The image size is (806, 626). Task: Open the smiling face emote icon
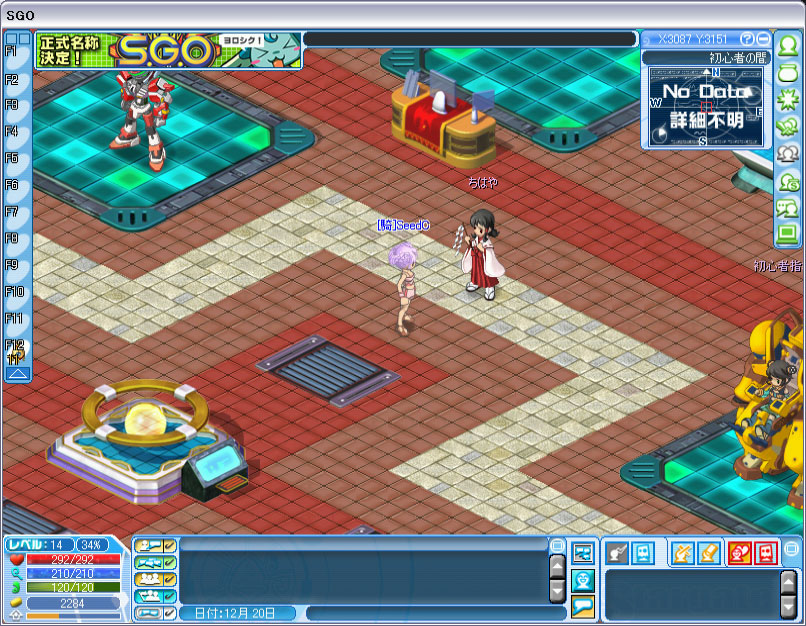tap(583, 580)
